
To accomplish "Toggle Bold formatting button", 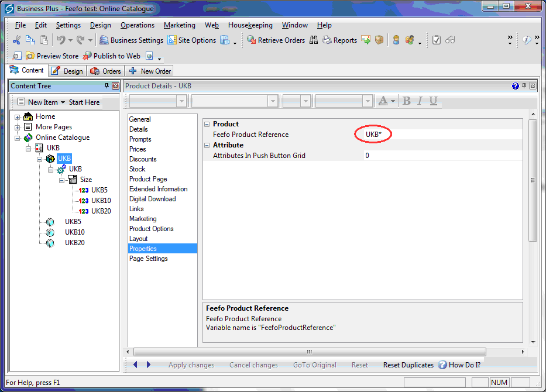I will [407, 101].
